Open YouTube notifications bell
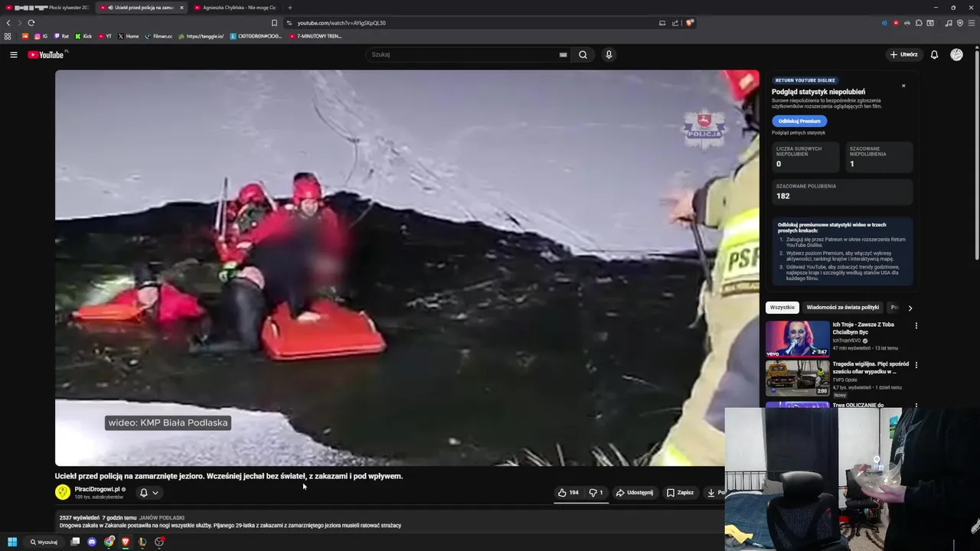 (x=934, y=54)
